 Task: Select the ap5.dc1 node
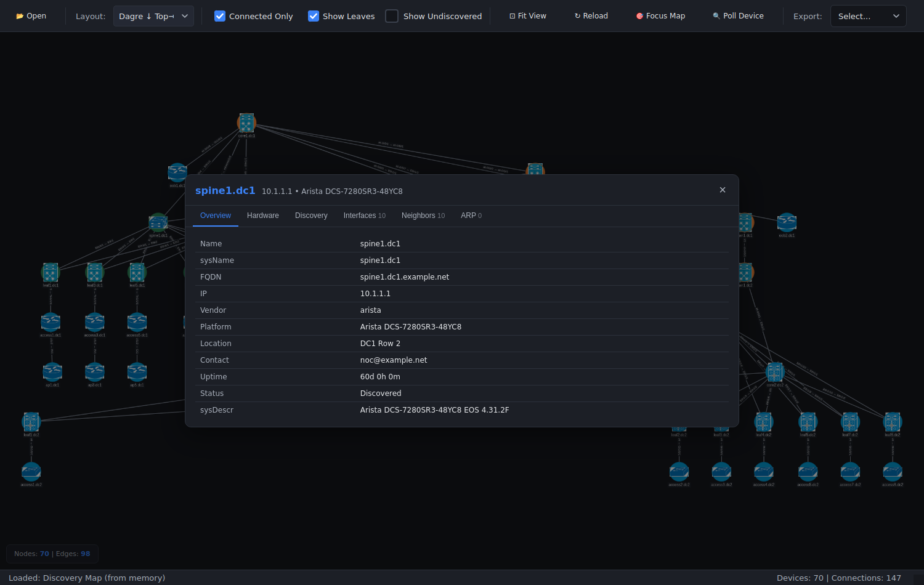click(x=137, y=372)
